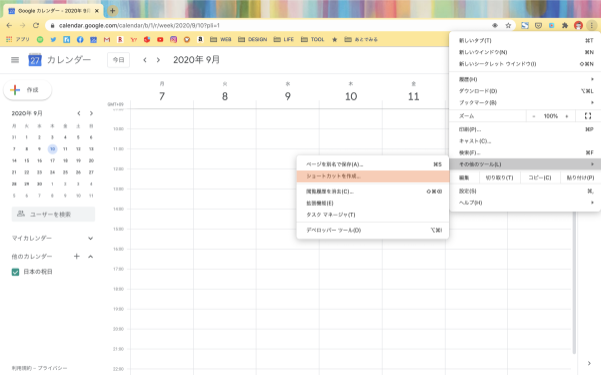The height and width of the screenshot is (375, 601).
Task: Click コピー in the edit row
Action: 540,178
